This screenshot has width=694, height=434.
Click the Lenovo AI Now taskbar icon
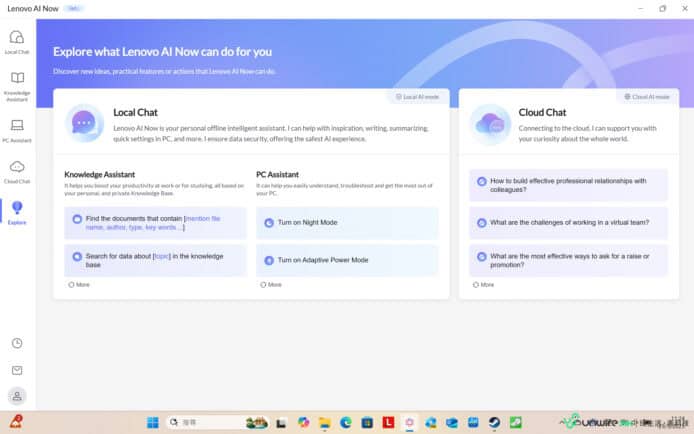(409, 422)
